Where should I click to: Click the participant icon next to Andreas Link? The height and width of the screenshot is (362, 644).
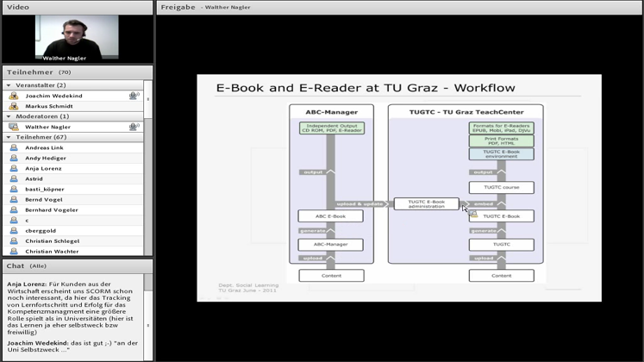click(x=13, y=147)
